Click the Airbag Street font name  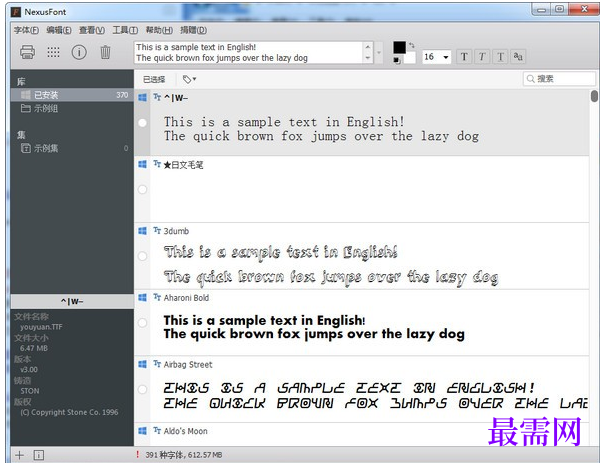pos(188,365)
